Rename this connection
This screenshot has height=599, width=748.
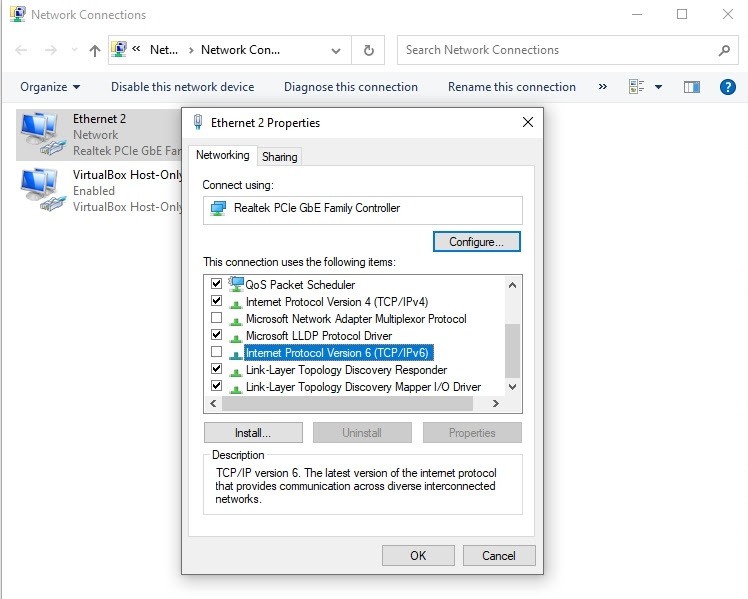click(511, 87)
